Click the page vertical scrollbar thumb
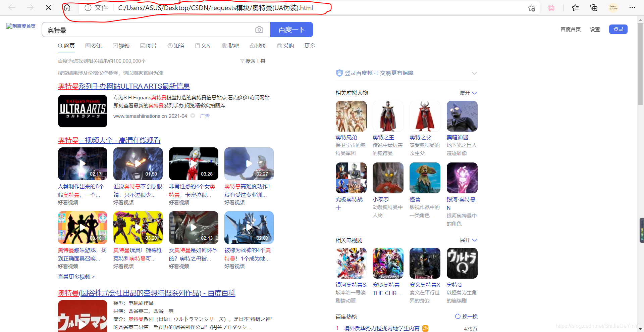Viewport: 644px width, 332px height. pos(640,64)
